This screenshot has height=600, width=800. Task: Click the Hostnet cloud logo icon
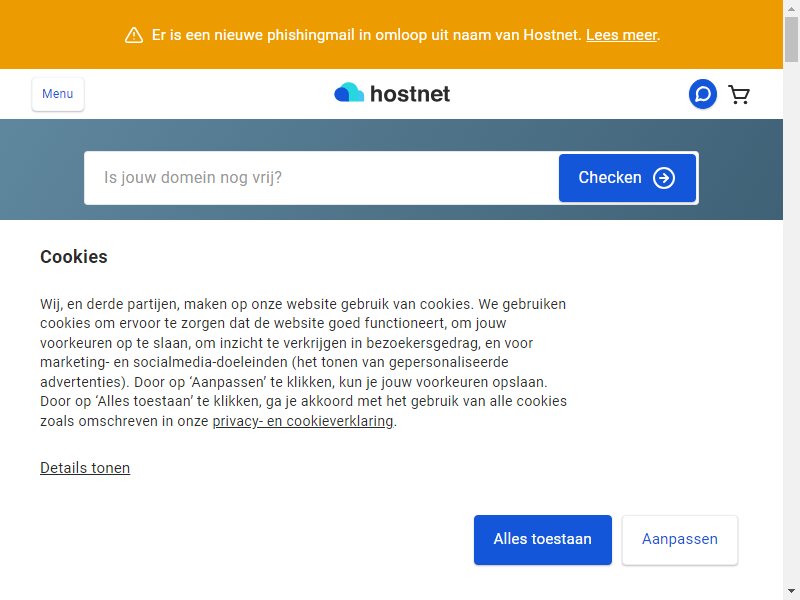click(x=349, y=92)
